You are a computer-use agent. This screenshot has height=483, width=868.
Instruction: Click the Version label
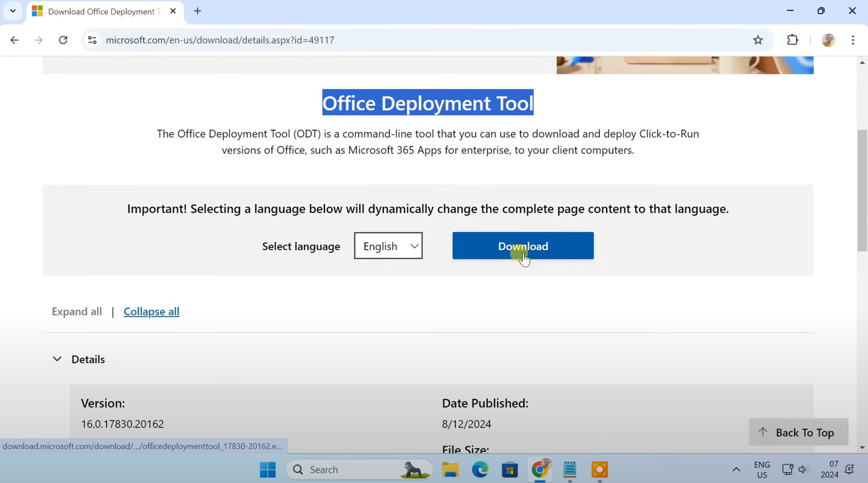point(103,403)
